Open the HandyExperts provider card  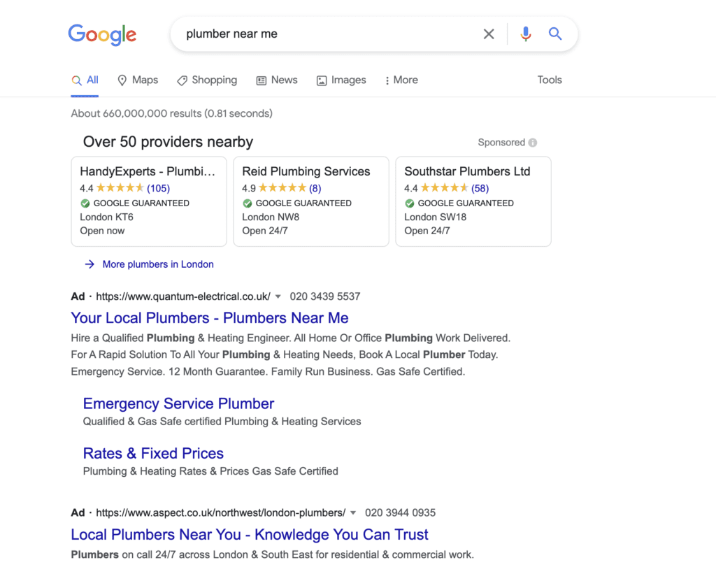tap(149, 201)
